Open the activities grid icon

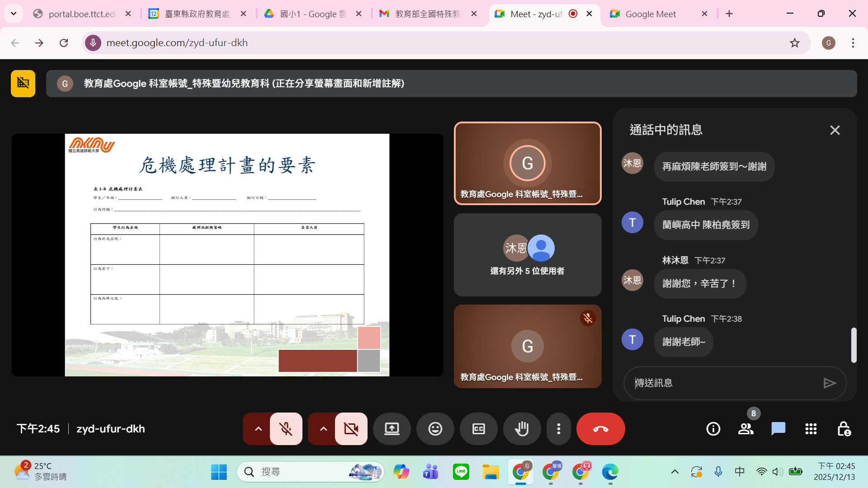811,429
